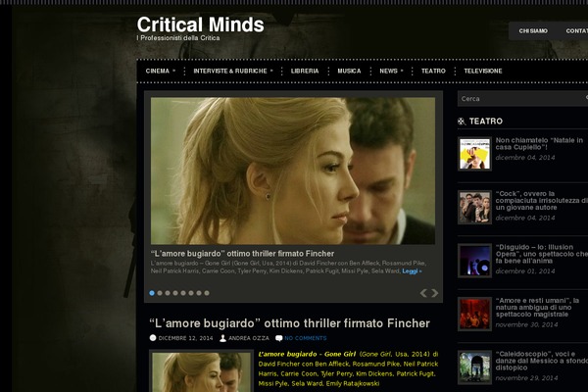Screen dimensions: 588x392
Task: Click the film reel icon beside Teatro heading
Action: 462,122
